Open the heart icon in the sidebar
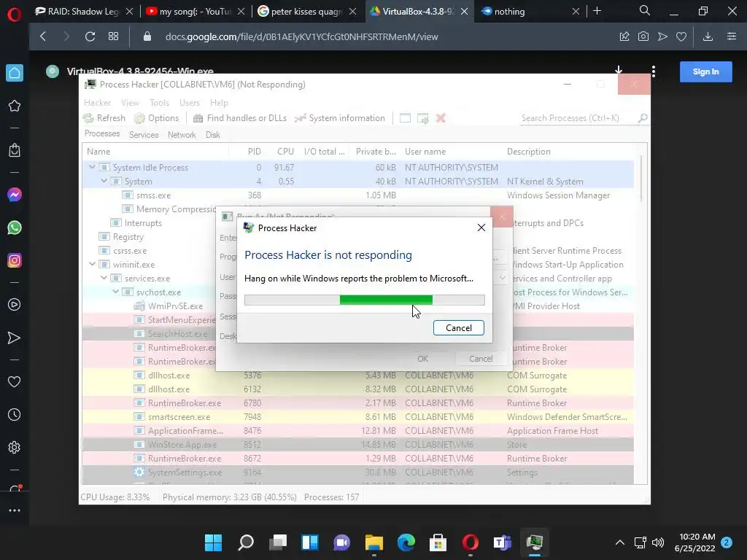The width and height of the screenshot is (747, 560). pos(15,381)
